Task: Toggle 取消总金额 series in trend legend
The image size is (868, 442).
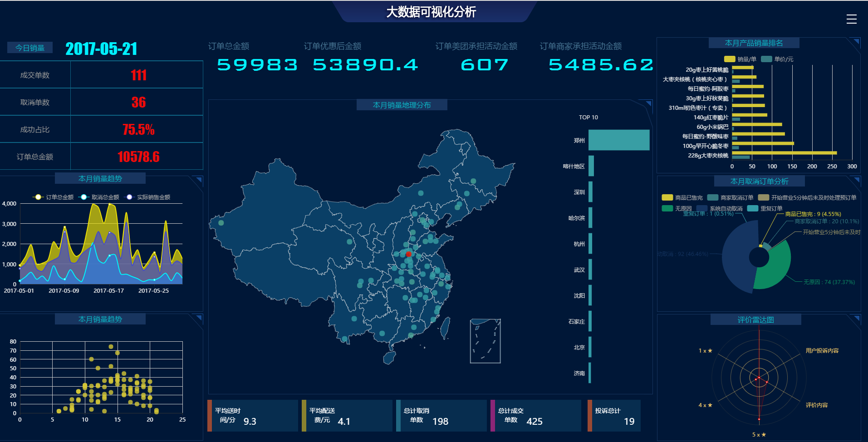Action: tap(99, 197)
